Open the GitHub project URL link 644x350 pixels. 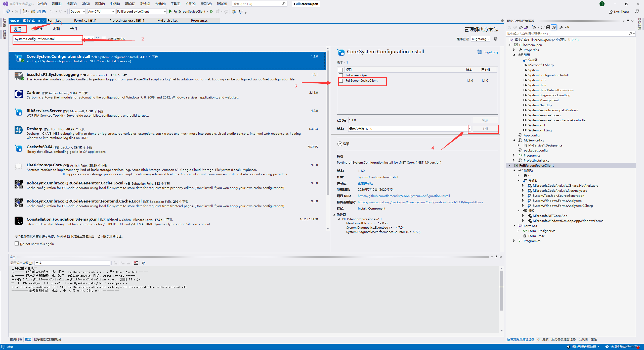coord(404,196)
